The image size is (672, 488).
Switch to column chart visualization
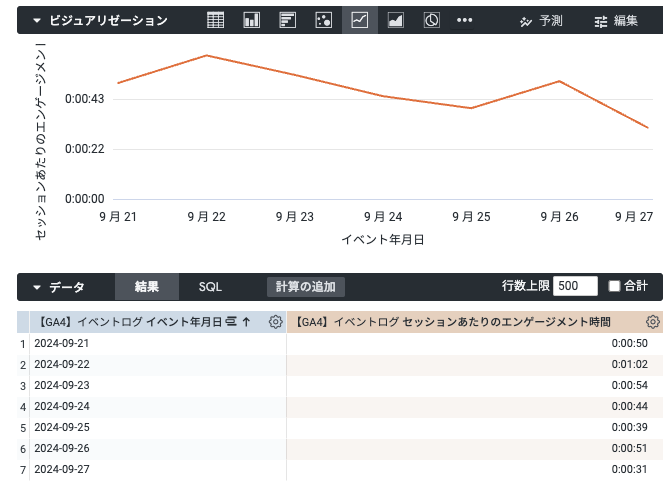point(251,20)
